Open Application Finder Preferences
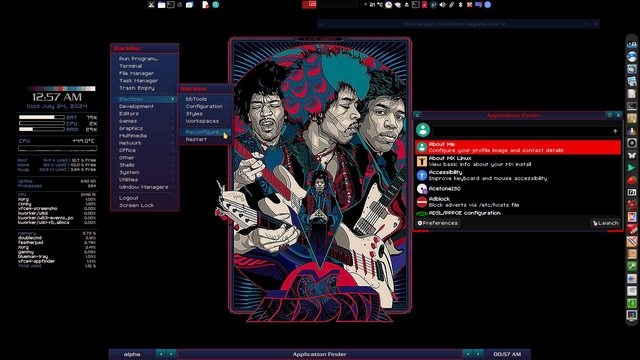640x360 pixels. point(438,223)
